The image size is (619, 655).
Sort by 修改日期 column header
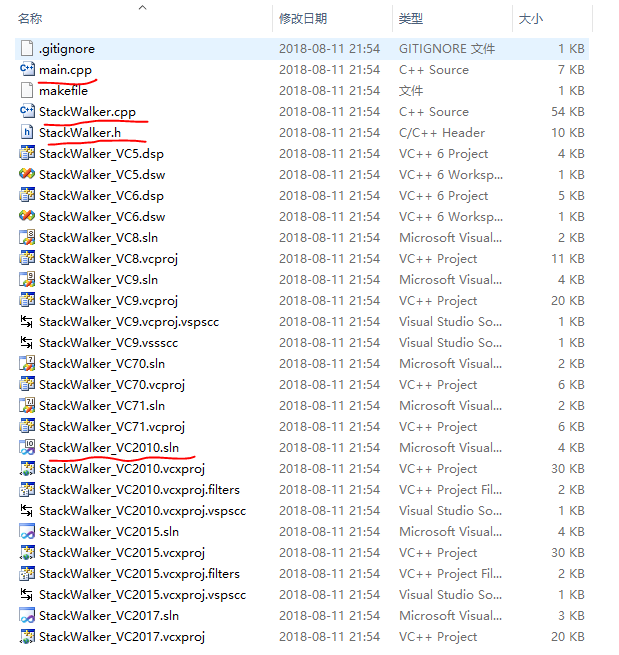(x=303, y=18)
